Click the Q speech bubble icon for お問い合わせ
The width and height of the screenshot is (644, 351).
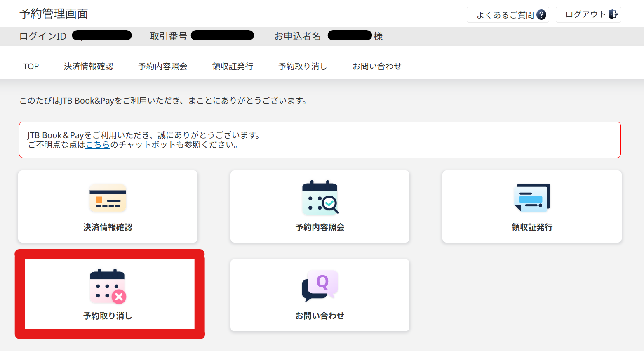(320, 285)
